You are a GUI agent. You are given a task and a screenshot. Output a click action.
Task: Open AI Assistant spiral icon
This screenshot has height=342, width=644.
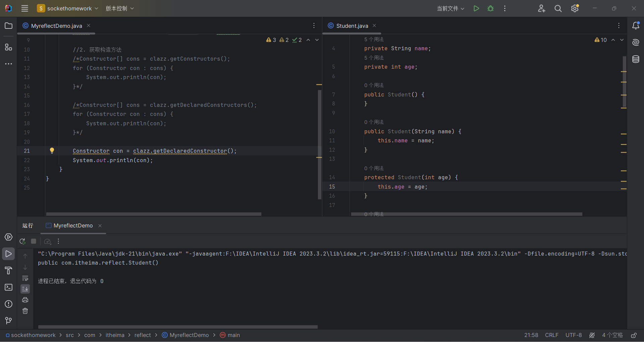tap(636, 42)
